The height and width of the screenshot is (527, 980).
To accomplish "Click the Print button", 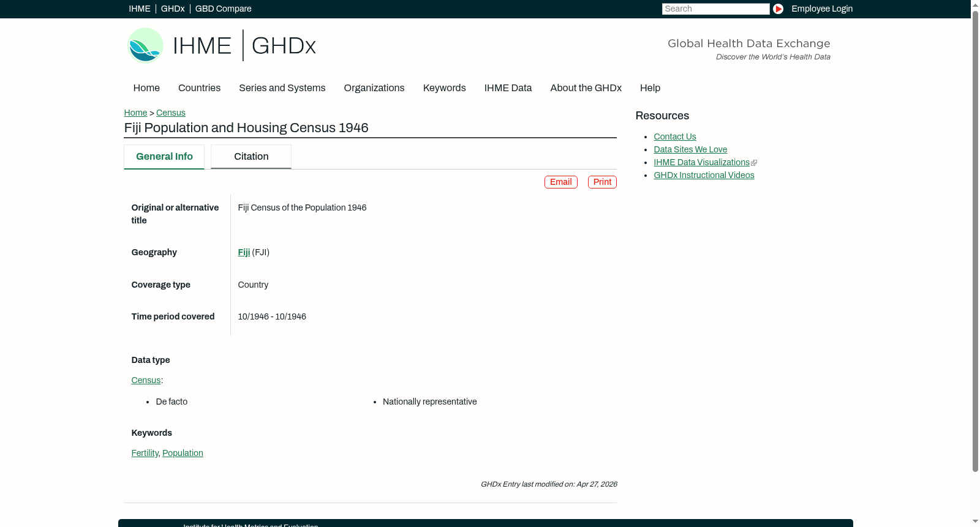I will (602, 182).
